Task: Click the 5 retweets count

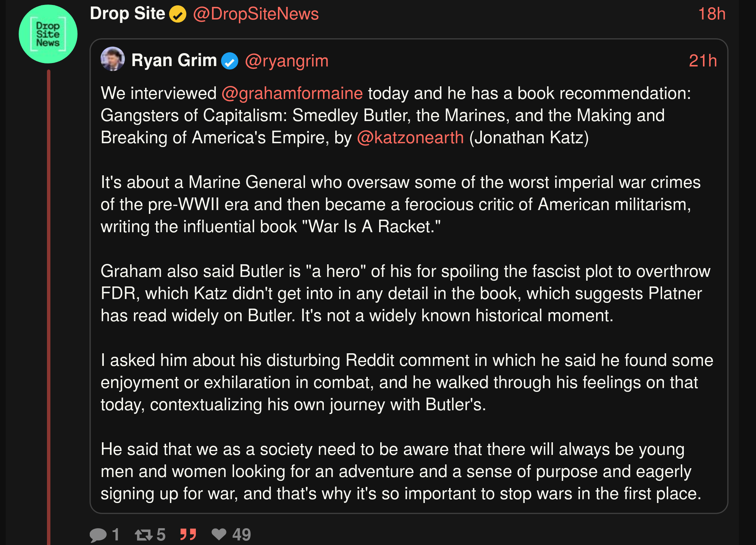Action: [161, 534]
